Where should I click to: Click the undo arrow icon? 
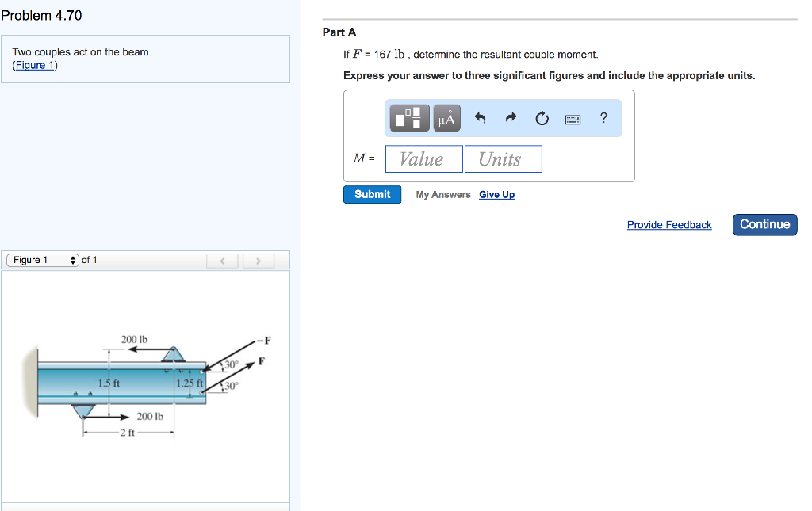480,117
